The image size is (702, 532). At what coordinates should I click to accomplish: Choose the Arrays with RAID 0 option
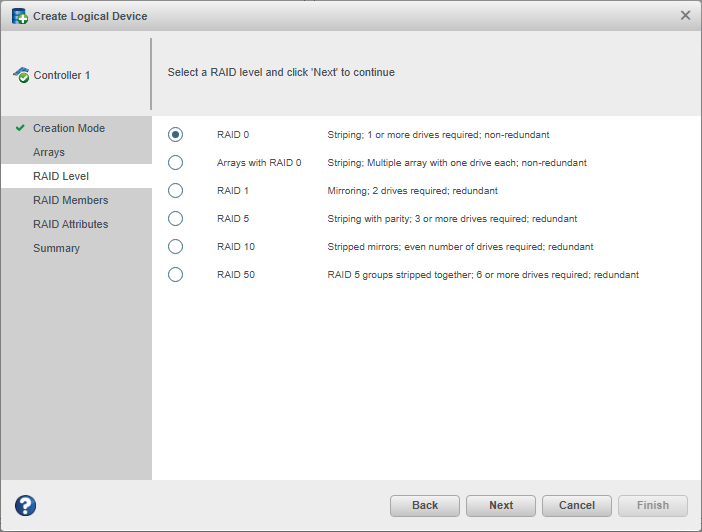click(x=176, y=162)
